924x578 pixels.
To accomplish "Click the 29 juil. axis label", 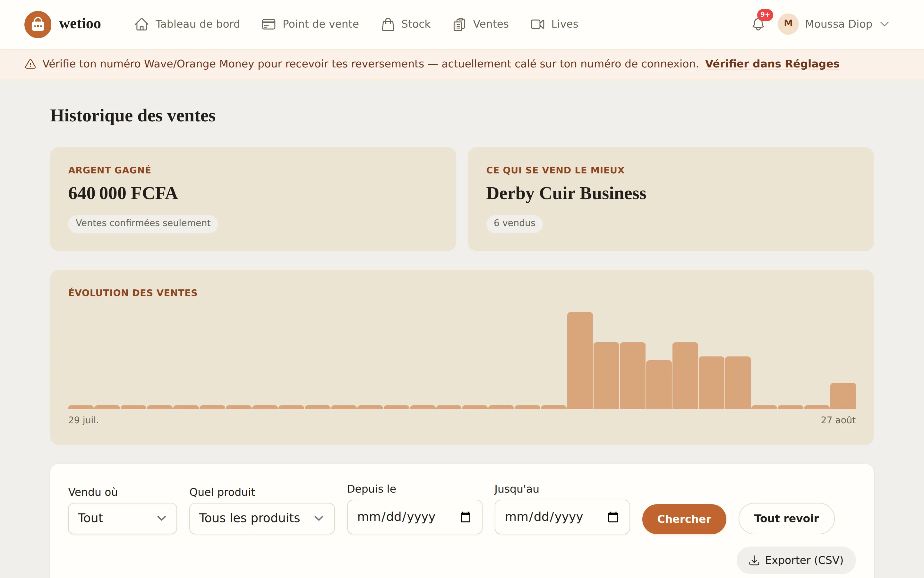I will (x=83, y=420).
